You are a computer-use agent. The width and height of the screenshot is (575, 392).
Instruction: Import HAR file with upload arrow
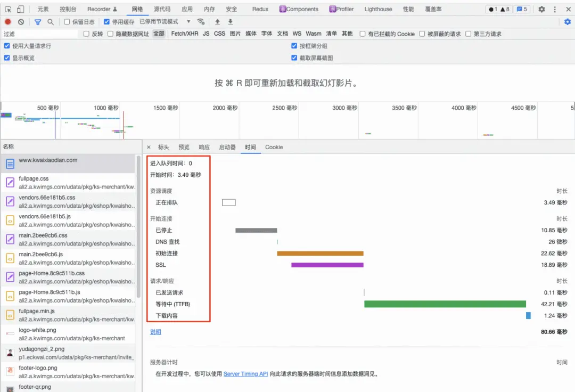click(x=217, y=22)
